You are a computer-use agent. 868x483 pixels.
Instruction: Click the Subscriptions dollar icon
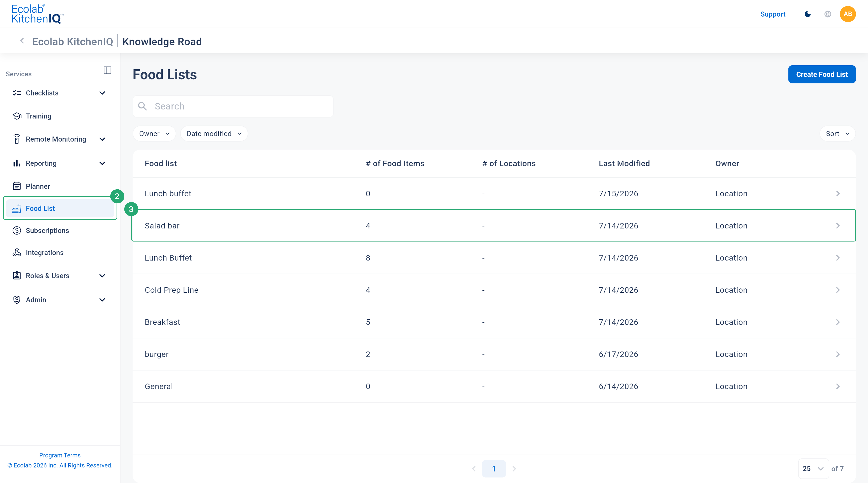click(x=17, y=231)
